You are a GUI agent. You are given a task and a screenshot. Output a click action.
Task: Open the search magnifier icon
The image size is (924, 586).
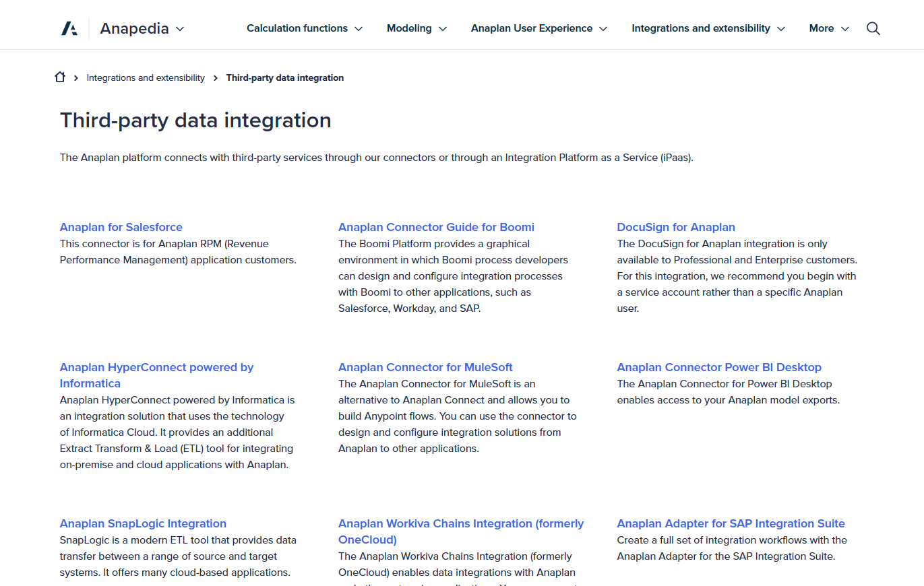[x=873, y=28]
